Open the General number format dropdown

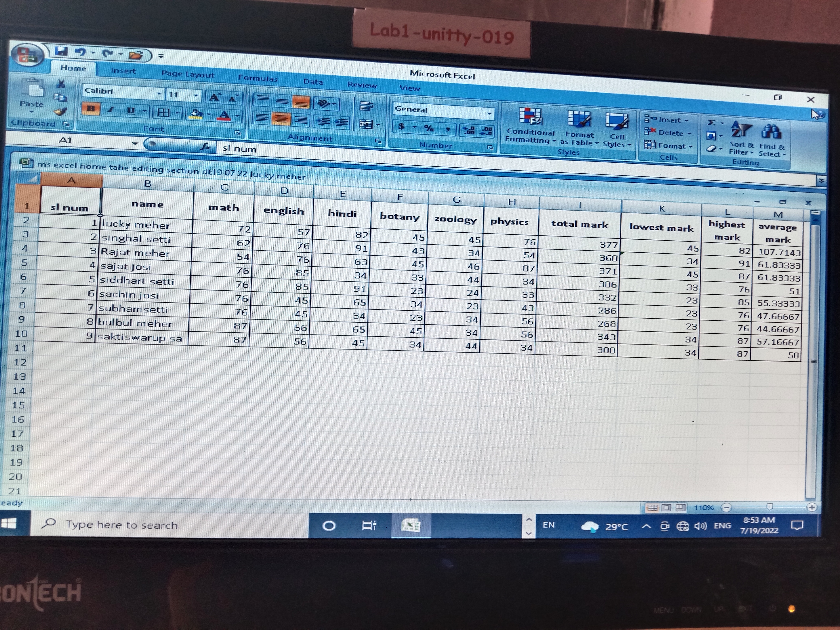click(x=489, y=113)
